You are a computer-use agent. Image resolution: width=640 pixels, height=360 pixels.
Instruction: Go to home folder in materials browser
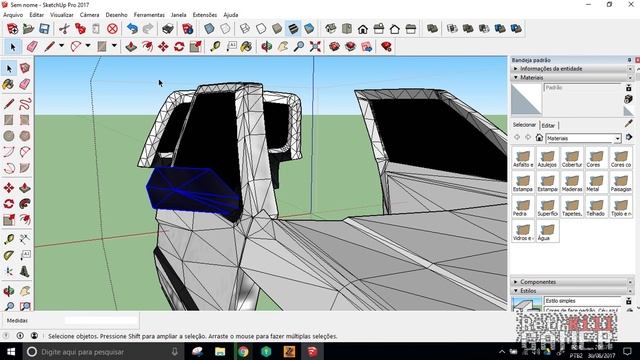tap(539, 138)
